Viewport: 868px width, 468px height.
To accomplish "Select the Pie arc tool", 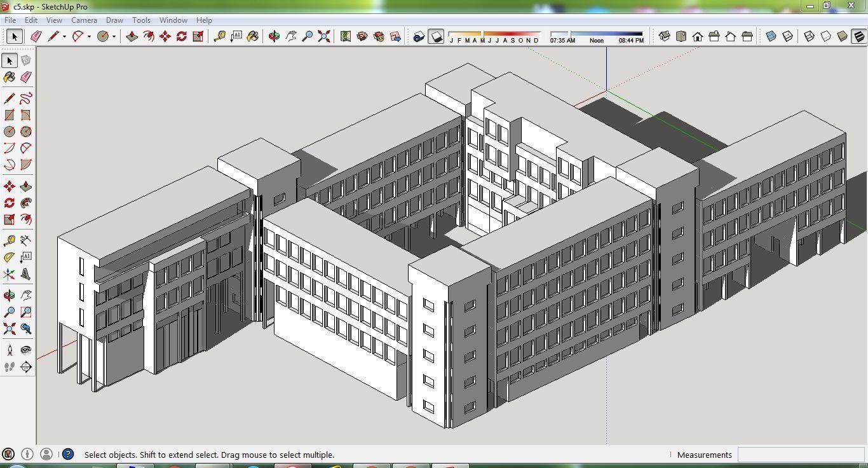I will [x=26, y=165].
